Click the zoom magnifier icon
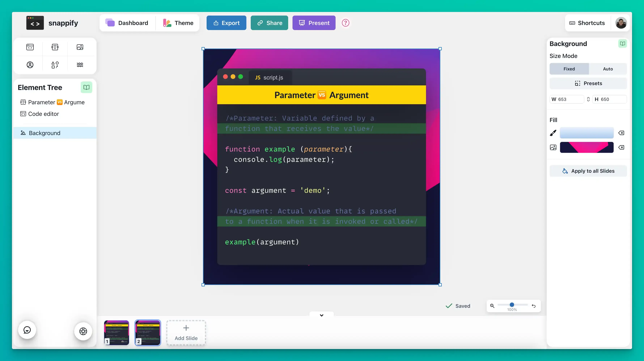Image resolution: width=644 pixels, height=361 pixels. 492,306
